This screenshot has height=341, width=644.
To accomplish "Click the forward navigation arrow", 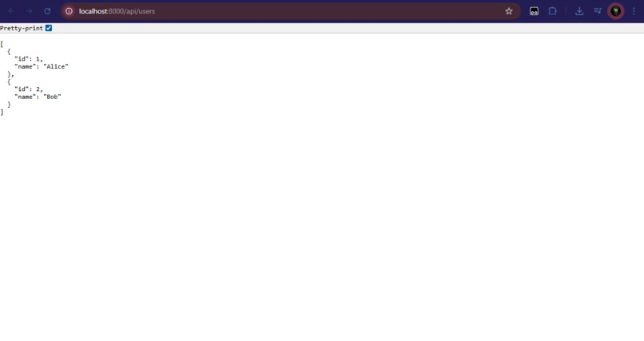I will pos(29,11).
